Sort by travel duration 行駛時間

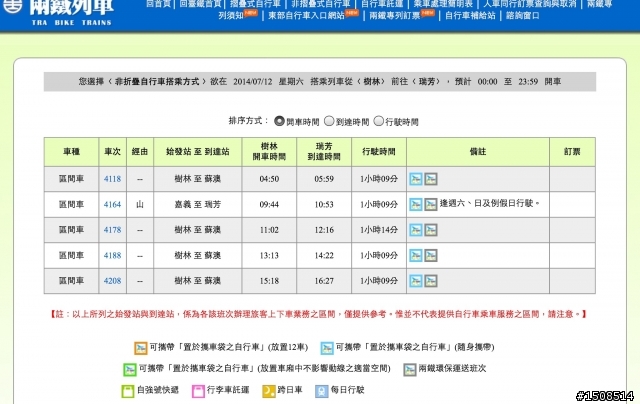pos(379,121)
